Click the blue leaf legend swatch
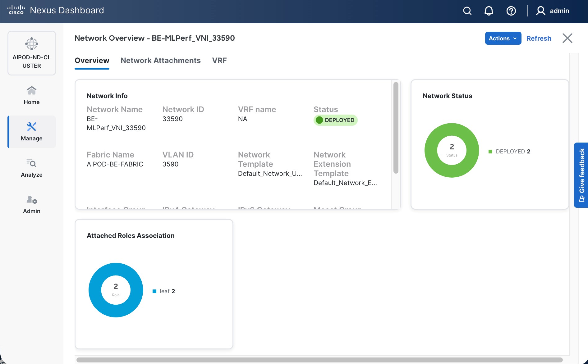The width and height of the screenshot is (588, 364). pyautogui.click(x=154, y=291)
